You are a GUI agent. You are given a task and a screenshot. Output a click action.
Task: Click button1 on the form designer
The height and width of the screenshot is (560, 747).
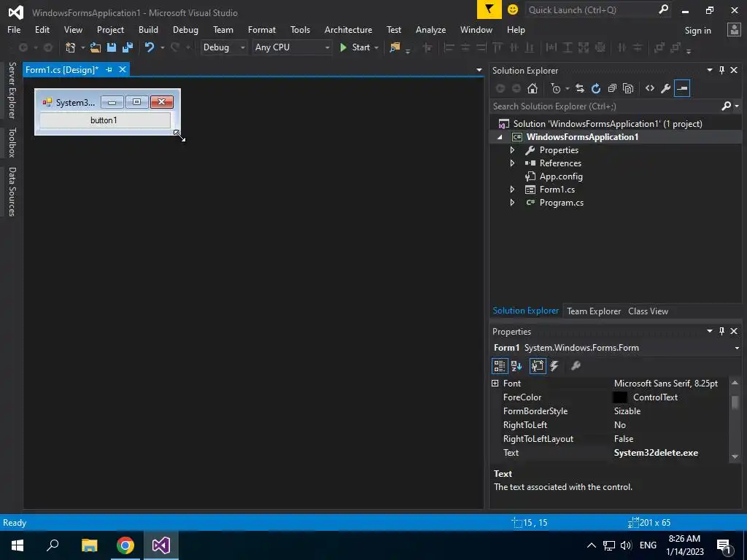pyautogui.click(x=105, y=120)
